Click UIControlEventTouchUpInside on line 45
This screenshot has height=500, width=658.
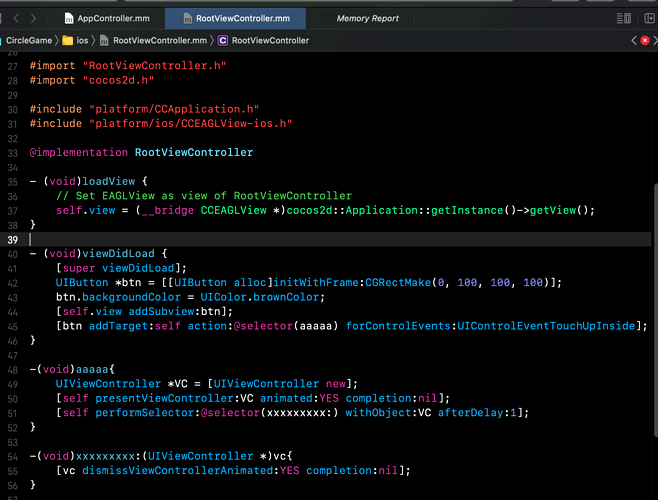(546, 326)
